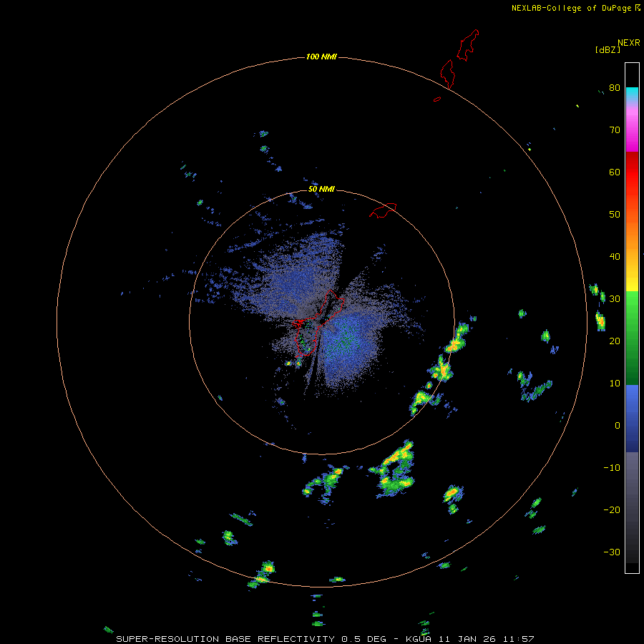Click the 20 value on the dBZ scale
Screen dimensions: 644x644
615,341
